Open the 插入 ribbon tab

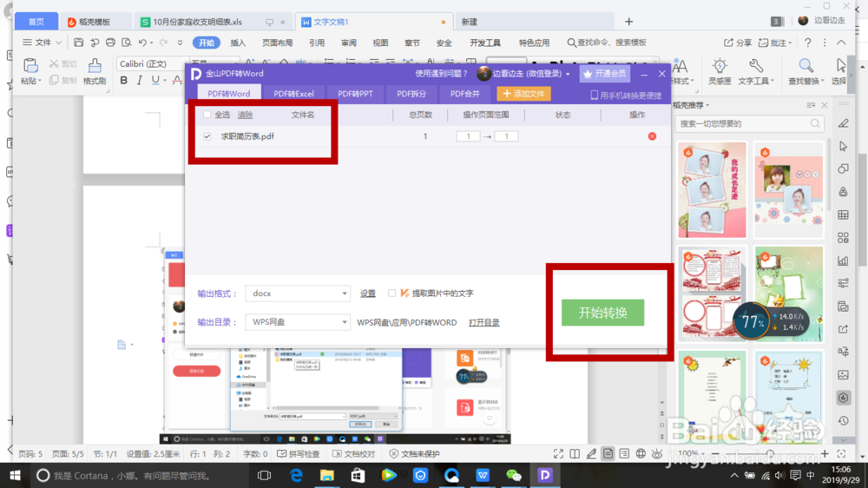coord(238,43)
